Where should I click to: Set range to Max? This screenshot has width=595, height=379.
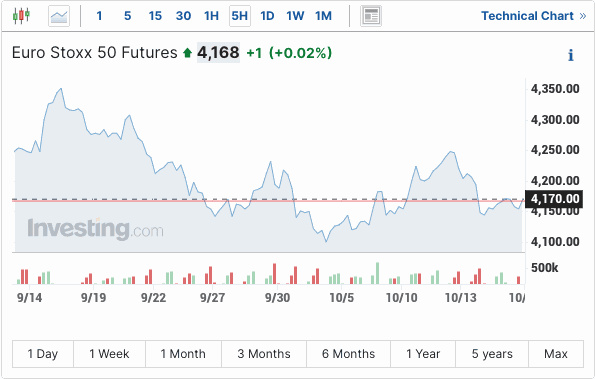click(x=556, y=354)
